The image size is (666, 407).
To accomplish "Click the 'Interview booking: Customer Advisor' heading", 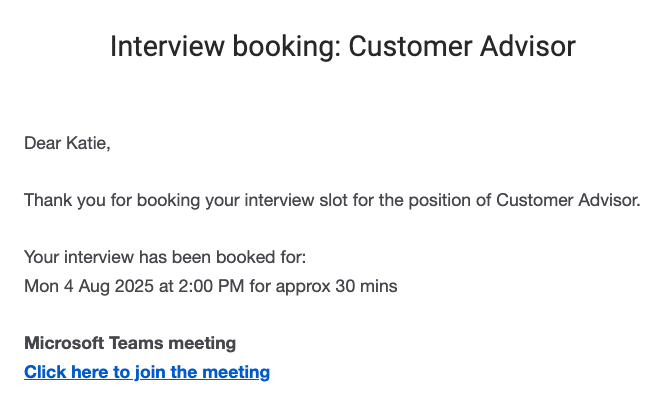I will (x=343, y=46).
